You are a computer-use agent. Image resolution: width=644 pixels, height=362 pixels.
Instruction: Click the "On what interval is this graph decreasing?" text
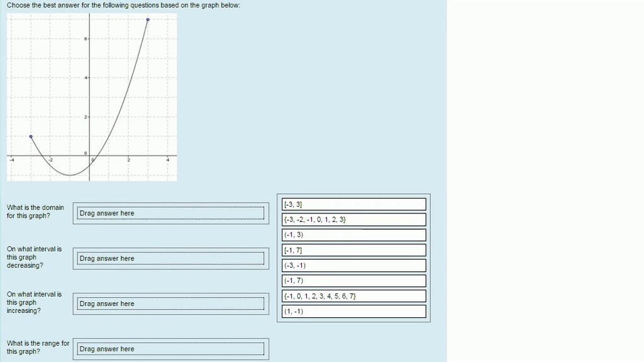click(34, 257)
